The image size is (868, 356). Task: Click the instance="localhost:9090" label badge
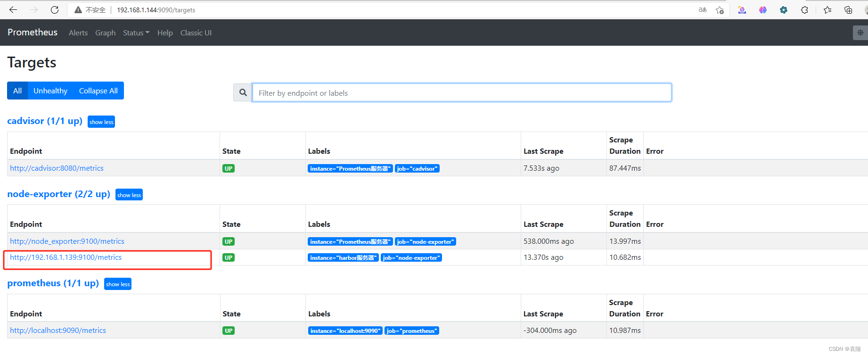pyautogui.click(x=345, y=331)
